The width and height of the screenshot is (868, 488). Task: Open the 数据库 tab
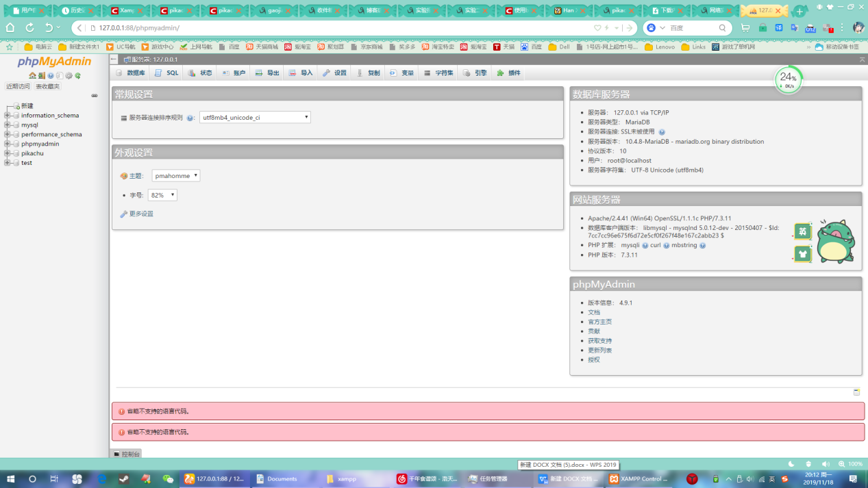(129, 73)
